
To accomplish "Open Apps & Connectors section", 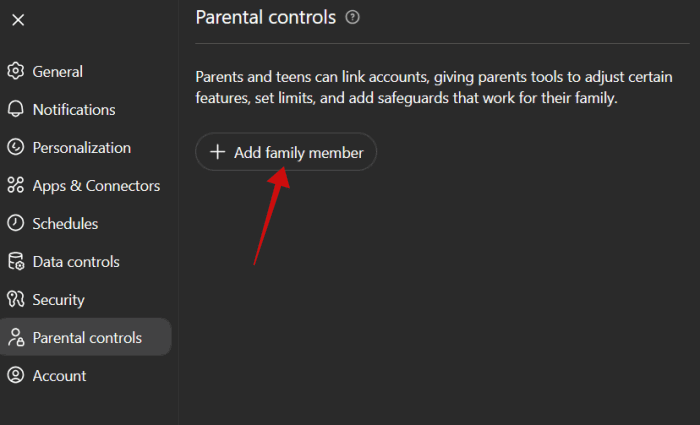I will (96, 185).
